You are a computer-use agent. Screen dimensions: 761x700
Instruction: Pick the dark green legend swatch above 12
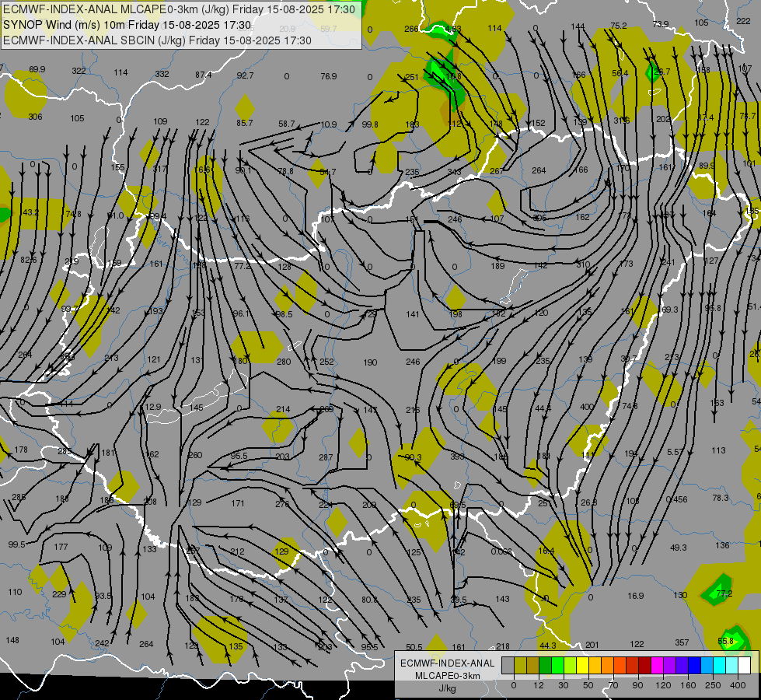coord(545,666)
